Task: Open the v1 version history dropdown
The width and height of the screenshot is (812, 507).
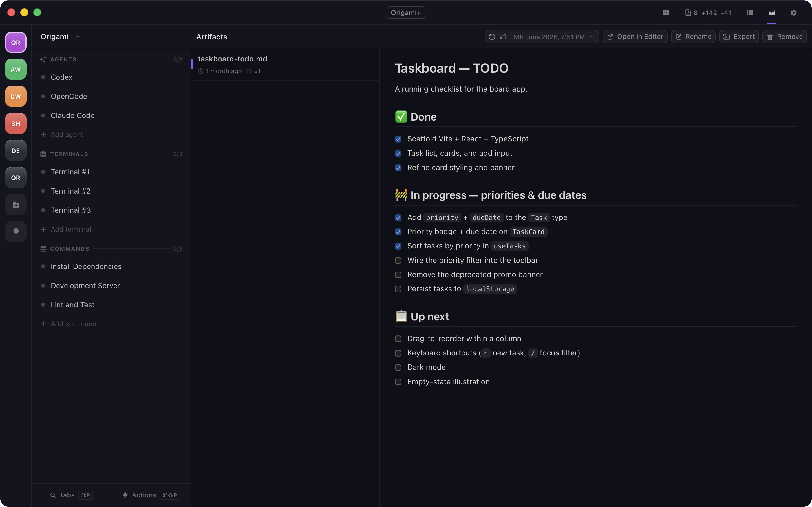Action: point(542,37)
